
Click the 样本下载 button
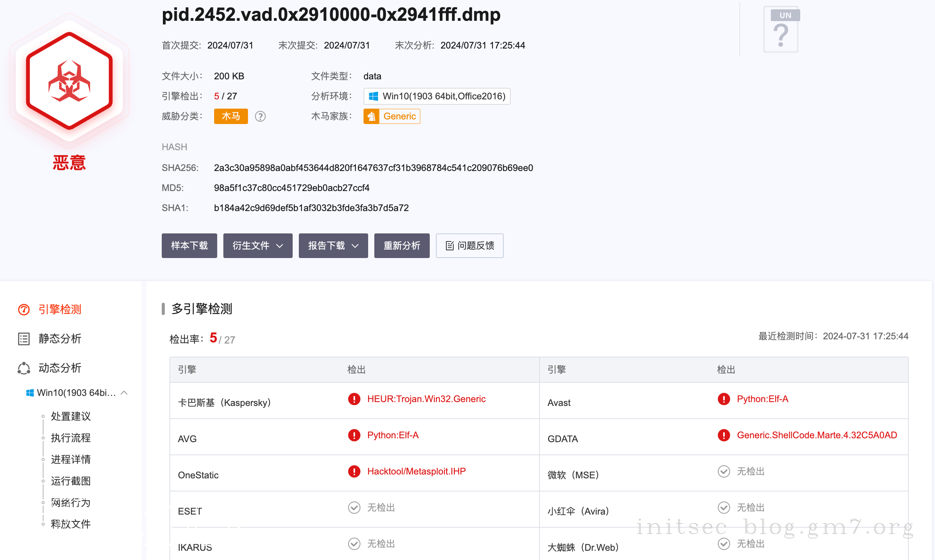point(189,246)
